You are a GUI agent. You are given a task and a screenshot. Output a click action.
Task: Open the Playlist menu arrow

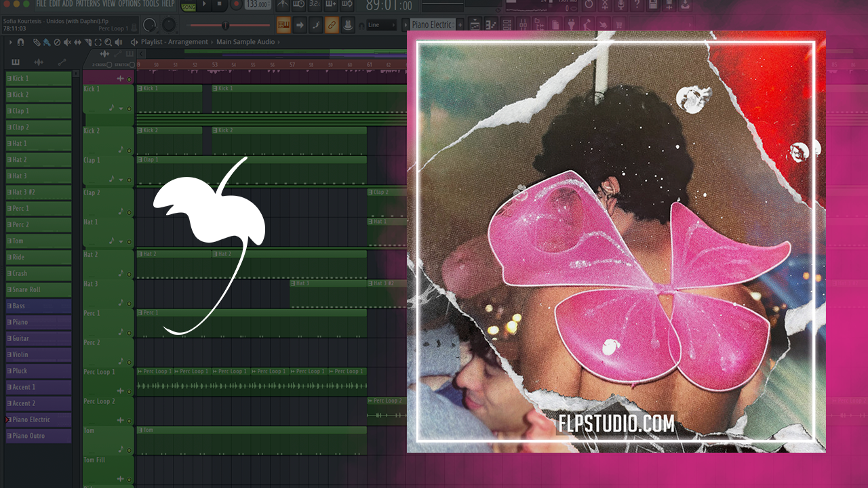point(10,42)
